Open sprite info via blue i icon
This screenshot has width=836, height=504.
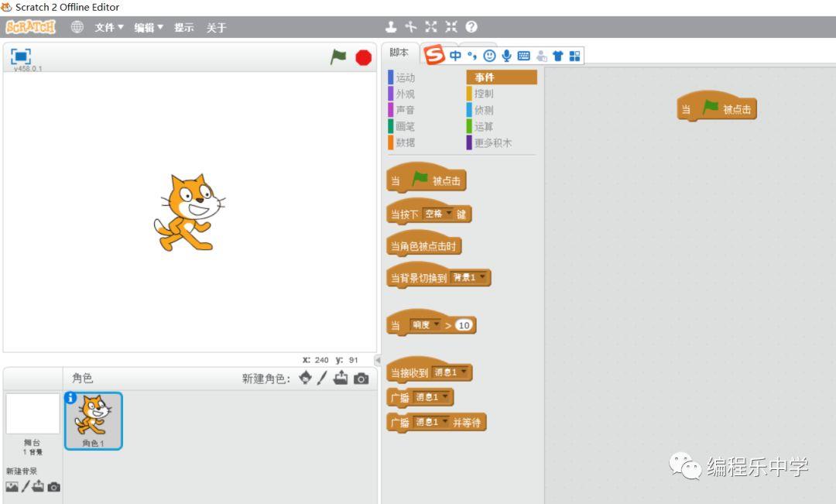[70, 398]
